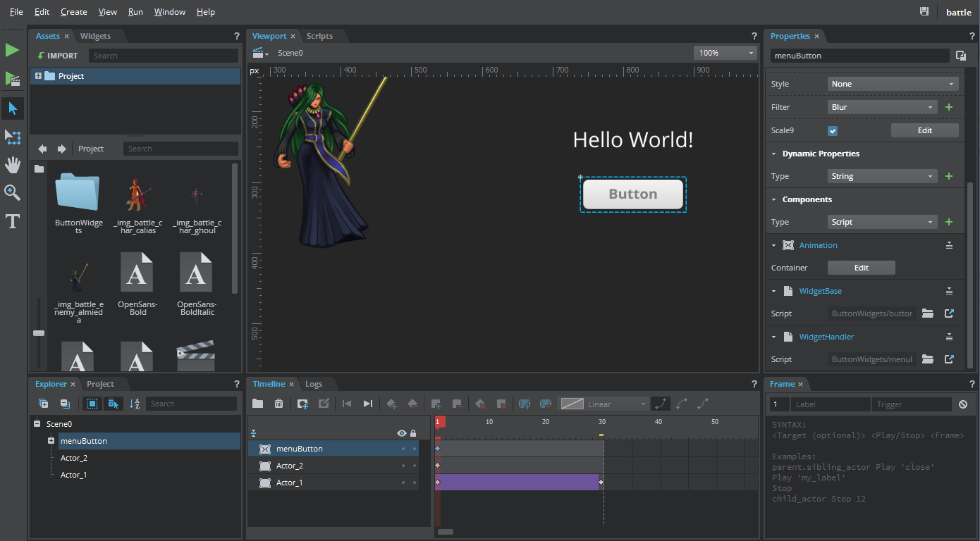The width and height of the screenshot is (980, 541).
Task: Toggle lock dot for menuButton layer
Action: pos(415,449)
